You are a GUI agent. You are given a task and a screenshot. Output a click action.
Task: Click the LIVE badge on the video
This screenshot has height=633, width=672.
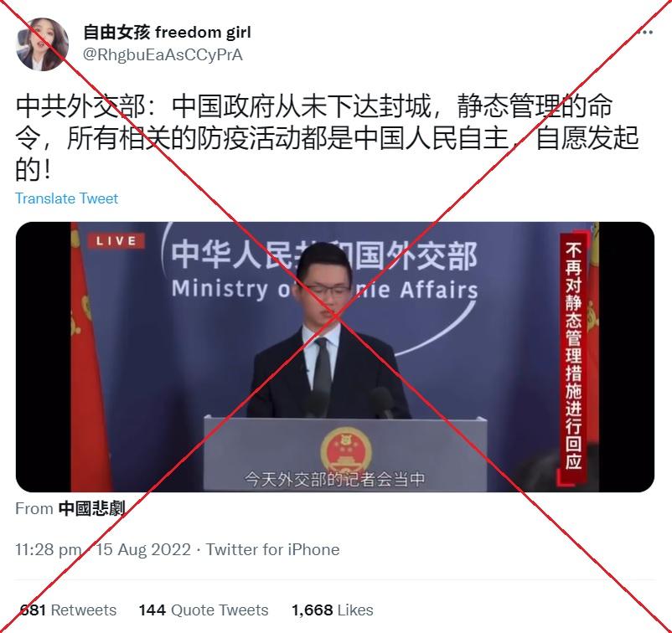[x=116, y=240]
